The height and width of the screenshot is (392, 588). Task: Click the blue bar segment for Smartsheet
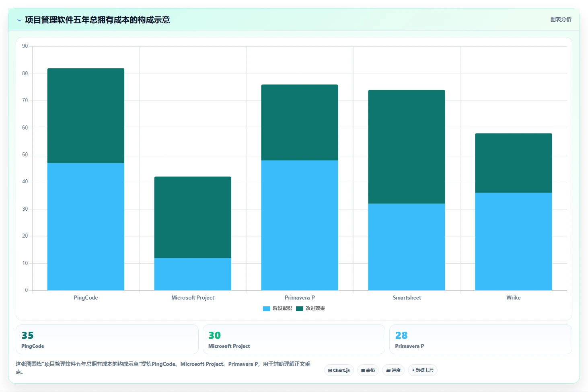click(x=407, y=247)
